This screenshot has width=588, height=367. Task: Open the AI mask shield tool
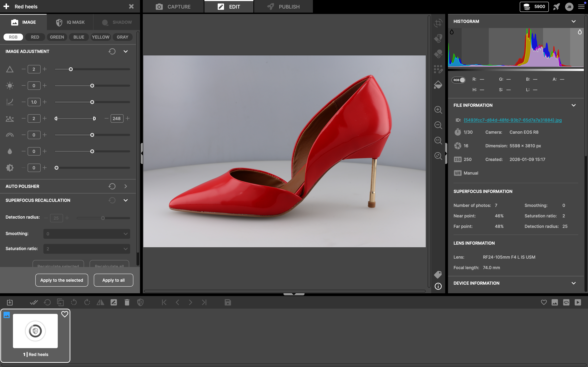click(x=140, y=303)
